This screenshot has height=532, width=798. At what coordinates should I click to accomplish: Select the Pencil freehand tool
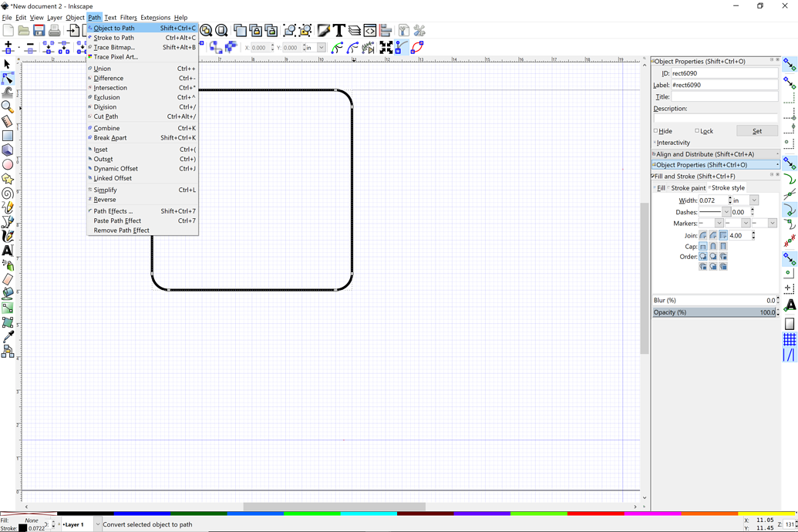click(7, 207)
